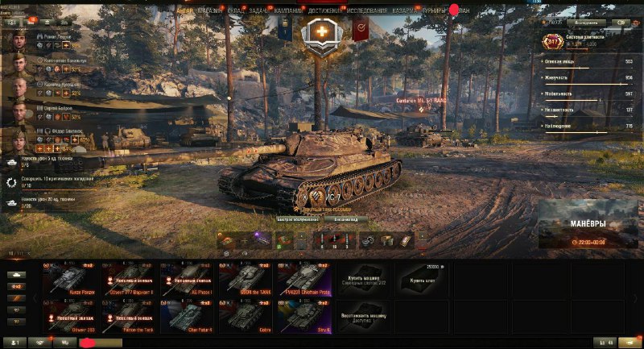The image size is (644, 349).
Task: Click the red checkmark missions flag
Action: click(x=360, y=29)
